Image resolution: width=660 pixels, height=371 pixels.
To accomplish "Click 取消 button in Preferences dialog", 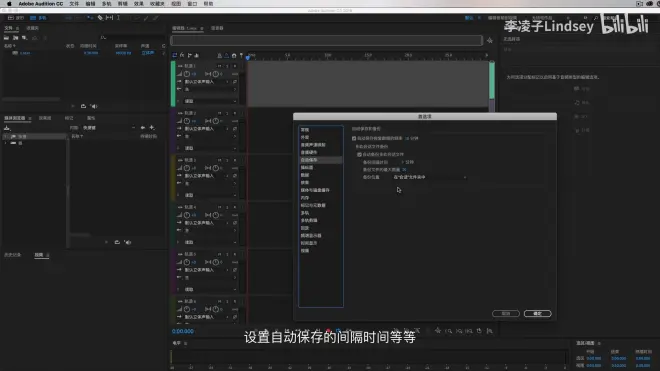I will (x=506, y=314).
